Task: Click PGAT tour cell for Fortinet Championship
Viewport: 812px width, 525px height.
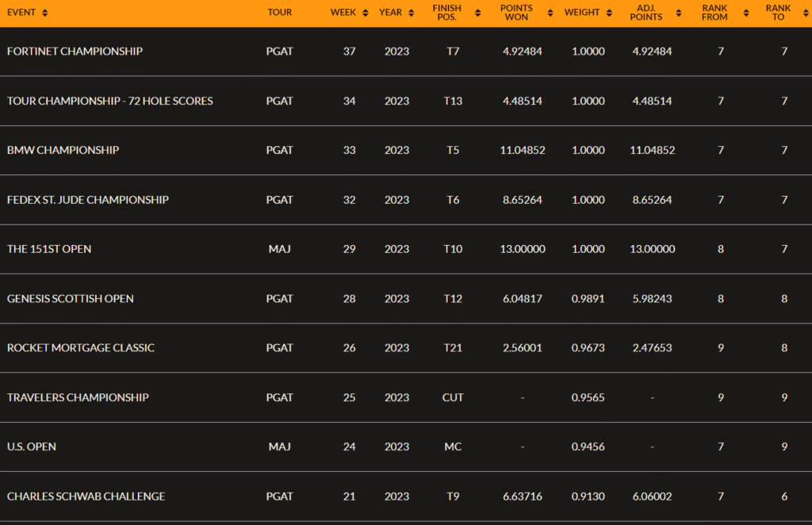Action: coord(280,52)
